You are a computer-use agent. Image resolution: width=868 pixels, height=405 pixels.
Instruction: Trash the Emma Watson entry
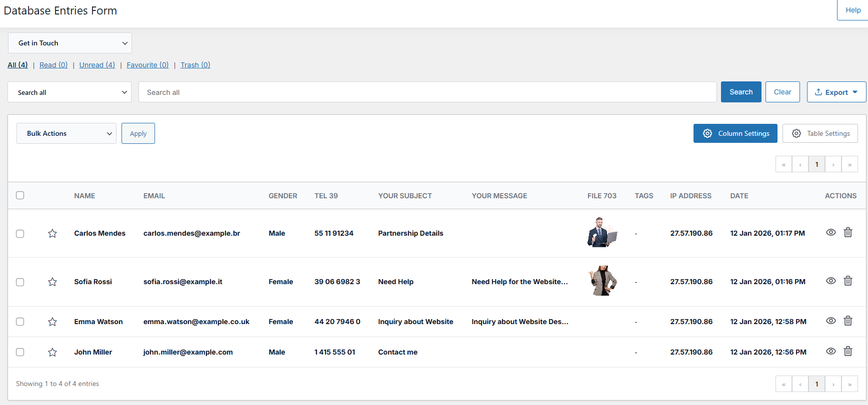coord(848,321)
